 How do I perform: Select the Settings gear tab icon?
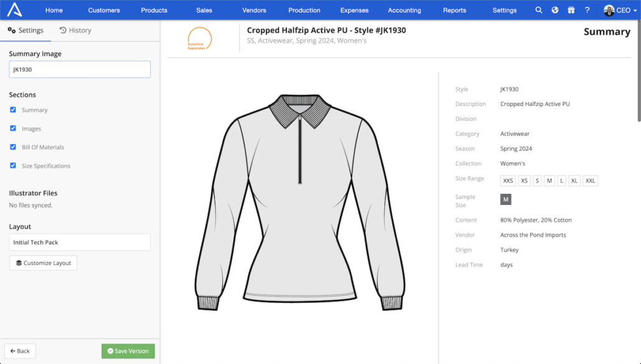13,30
